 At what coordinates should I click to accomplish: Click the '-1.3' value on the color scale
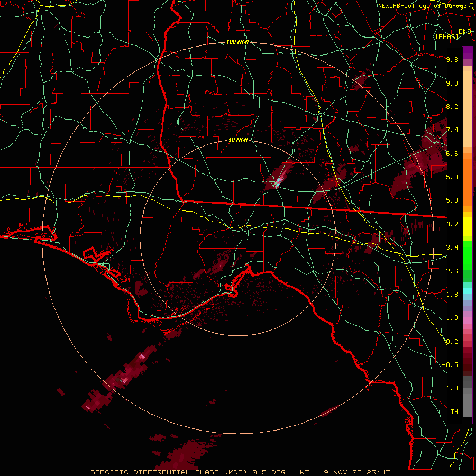click(451, 388)
